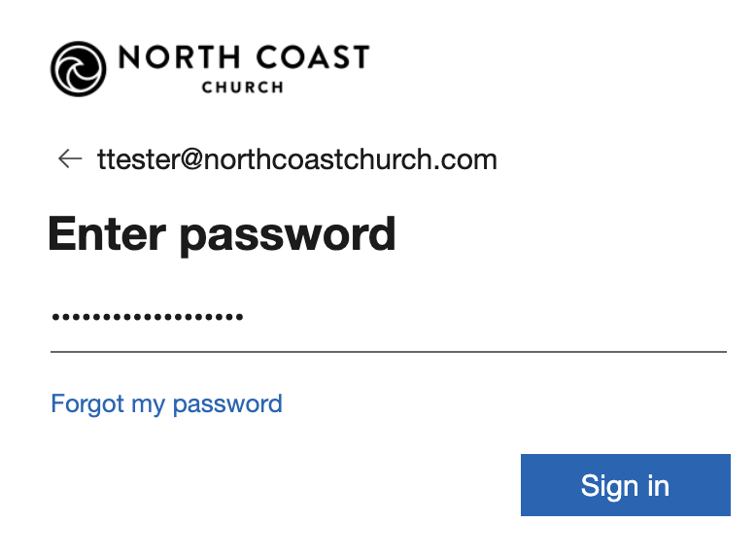
Task: Click the North Coast Church swirl emblem
Action: 80,69
